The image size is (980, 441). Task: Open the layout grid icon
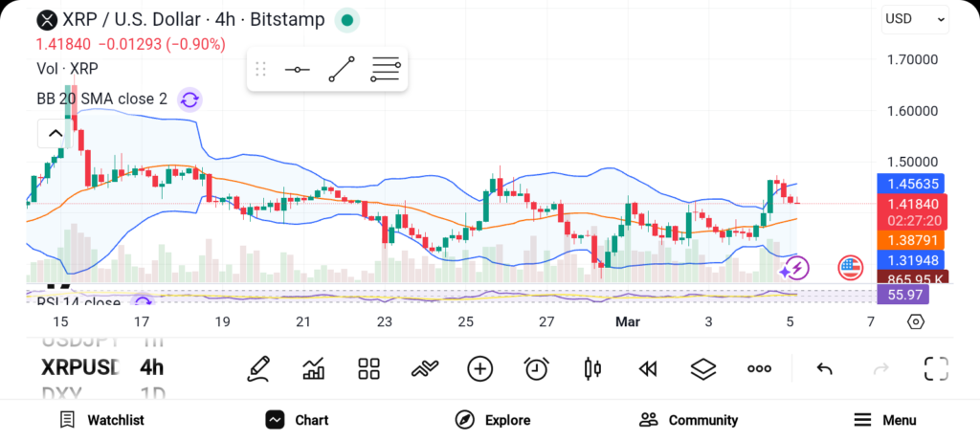pos(368,368)
